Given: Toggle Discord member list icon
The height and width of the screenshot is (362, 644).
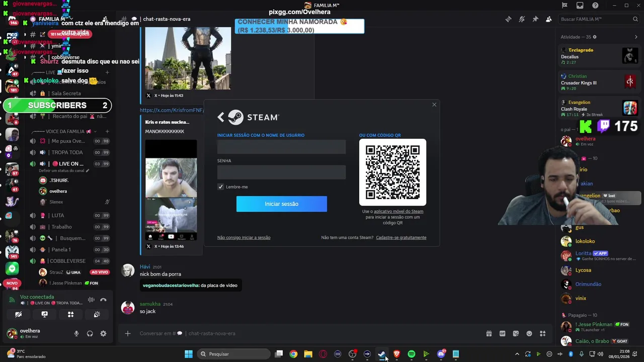Looking at the screenshot, I should click(x=548, y=19).
